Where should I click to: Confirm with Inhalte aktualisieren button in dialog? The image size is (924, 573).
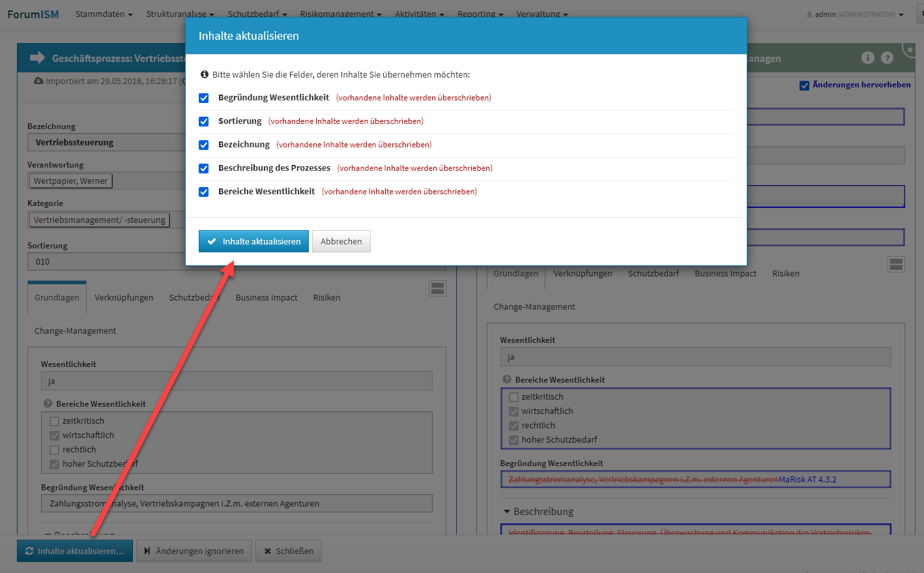[x=253, y=241]
